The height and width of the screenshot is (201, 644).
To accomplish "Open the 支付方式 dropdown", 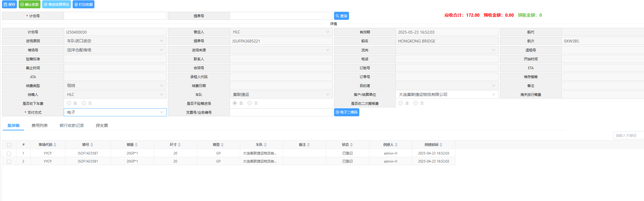I will 115,112.
